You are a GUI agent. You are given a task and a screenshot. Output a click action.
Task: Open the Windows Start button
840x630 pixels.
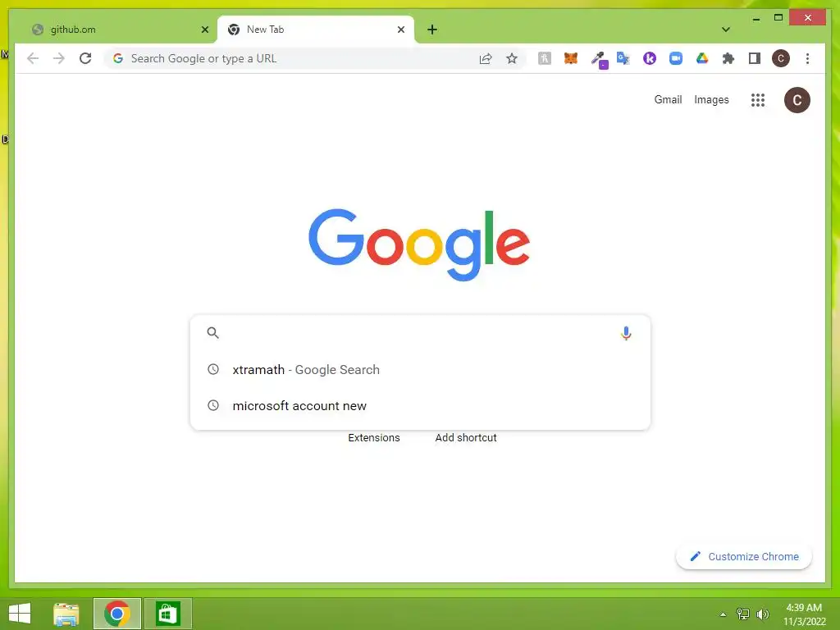point(20,614)
